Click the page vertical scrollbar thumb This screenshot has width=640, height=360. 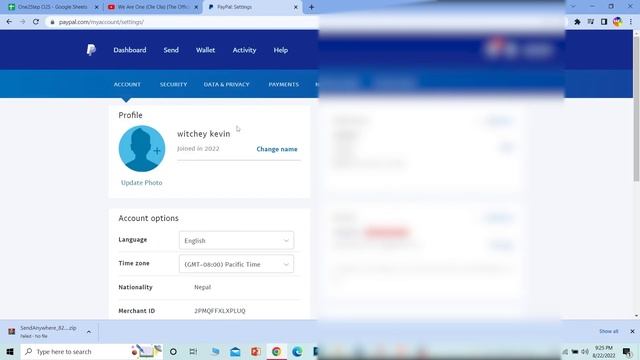pyautogui.click(x=636, y=108)
